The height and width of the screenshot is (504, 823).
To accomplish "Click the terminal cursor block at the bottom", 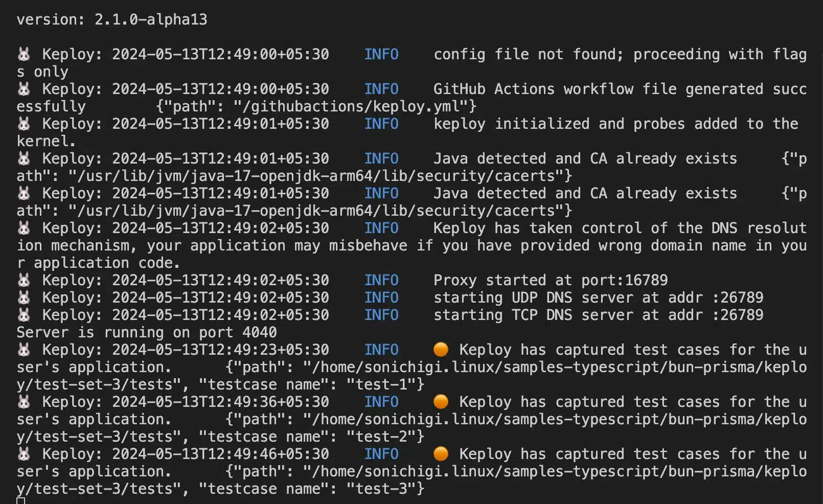I will point(20,501).
